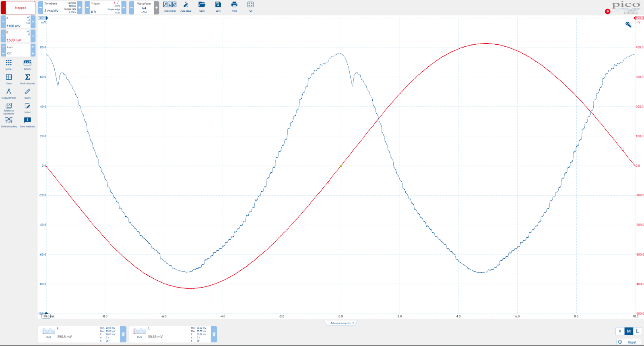Save the current waveform
Viewport: 644px width, 346px height.
[218, 6]
